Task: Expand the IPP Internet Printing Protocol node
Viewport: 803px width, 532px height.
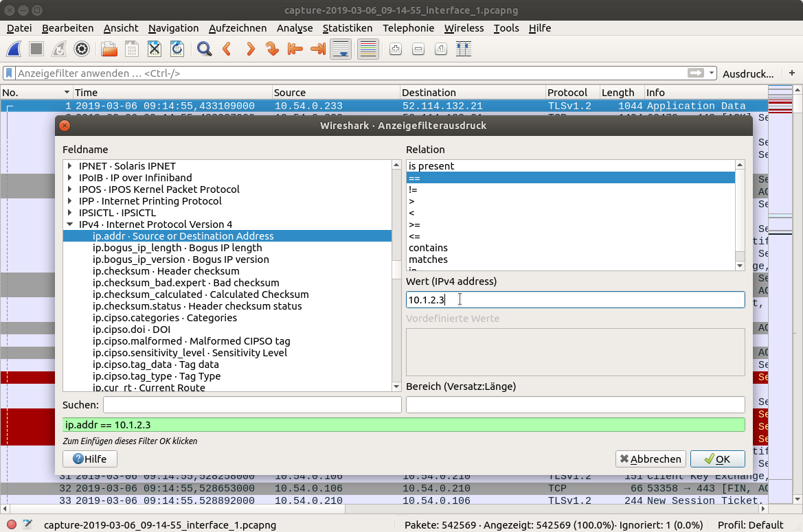Action: click(x=69, y=201)
